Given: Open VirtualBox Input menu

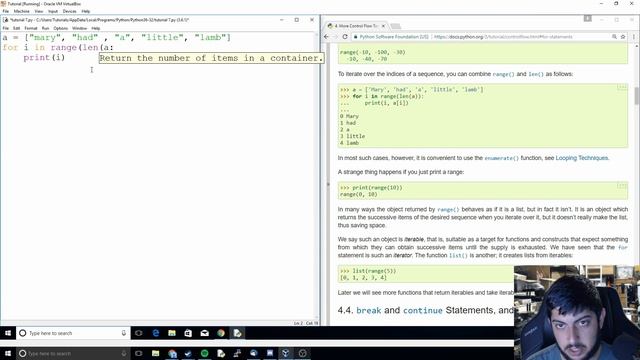Looking at the screenshot, I should 53,11.
